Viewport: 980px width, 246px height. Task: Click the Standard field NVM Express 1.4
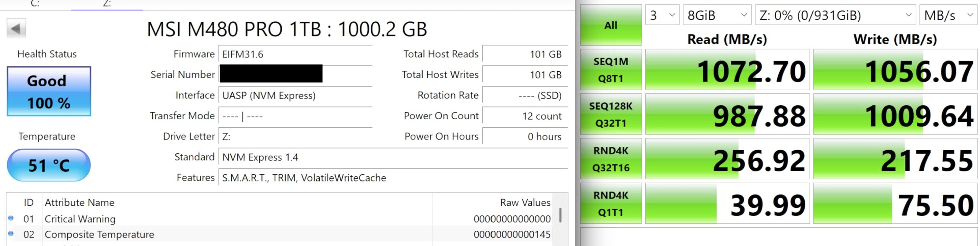[393, 157]
